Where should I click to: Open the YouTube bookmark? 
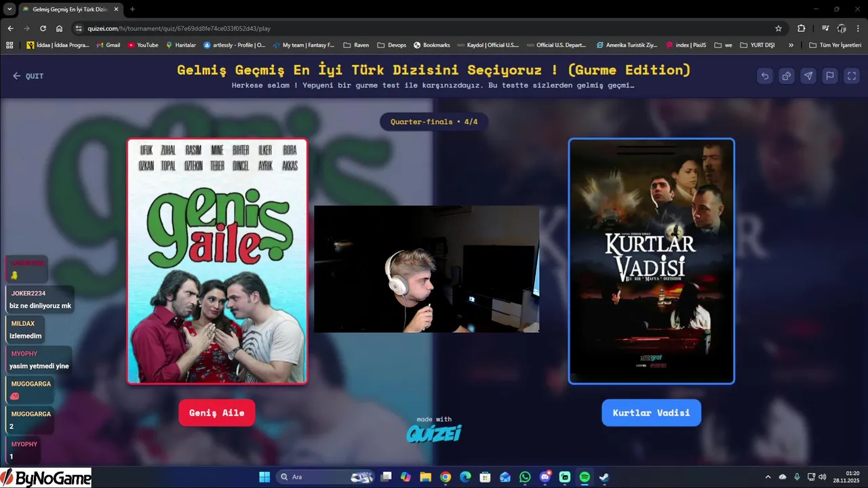click(x=143, y=45)
